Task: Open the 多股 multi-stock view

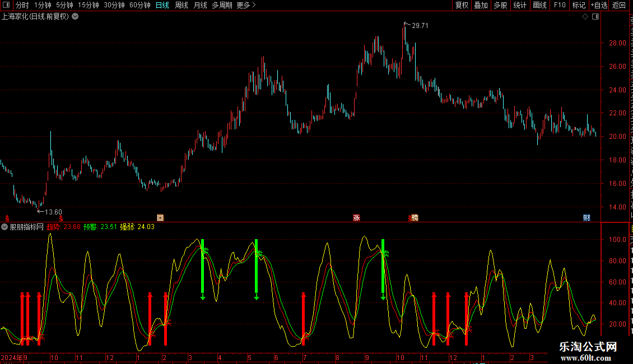Action: 500,5
